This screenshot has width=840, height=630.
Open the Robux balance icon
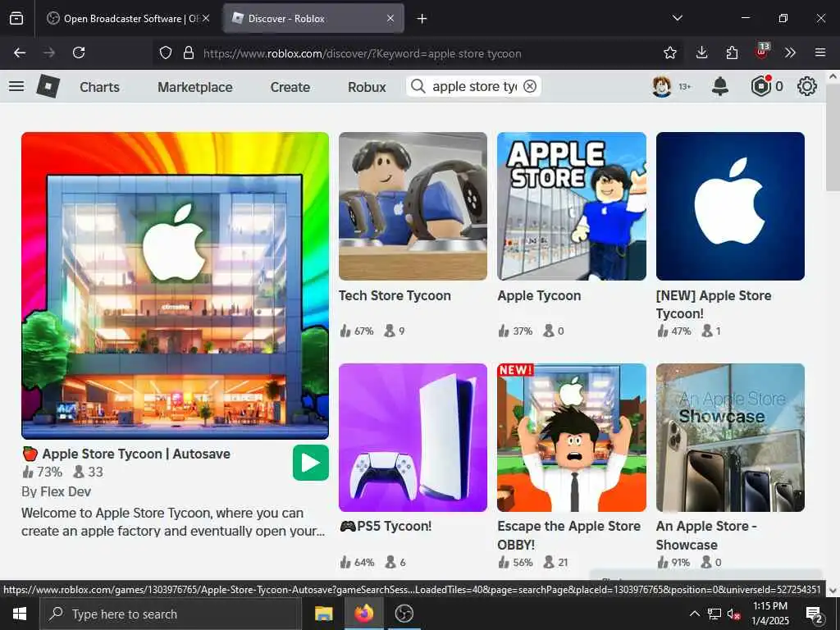[x=760, y=86]
